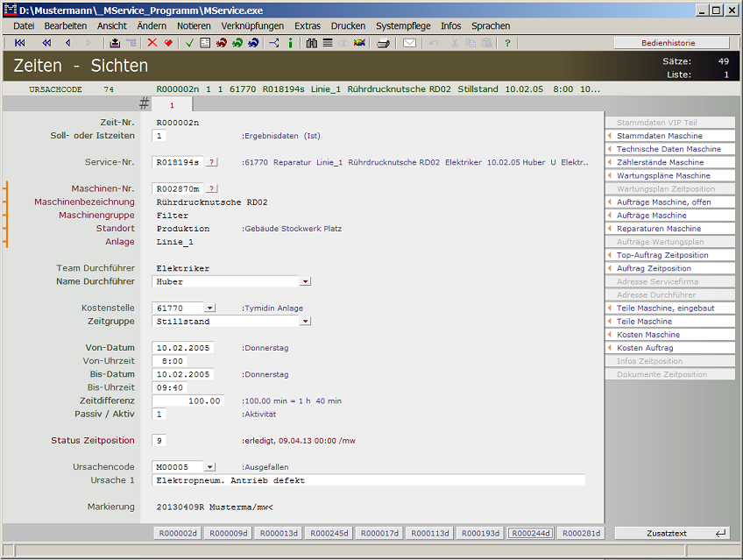Image resolution: width=743 pixels, height=560 pixels.
Task: Select tab 1 next to hash symbol
Action: (x=173, y=104)
